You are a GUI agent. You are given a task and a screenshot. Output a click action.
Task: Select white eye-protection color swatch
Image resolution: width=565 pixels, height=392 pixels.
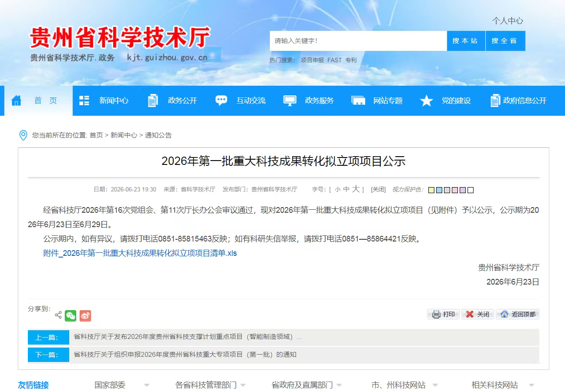(471, 190)
